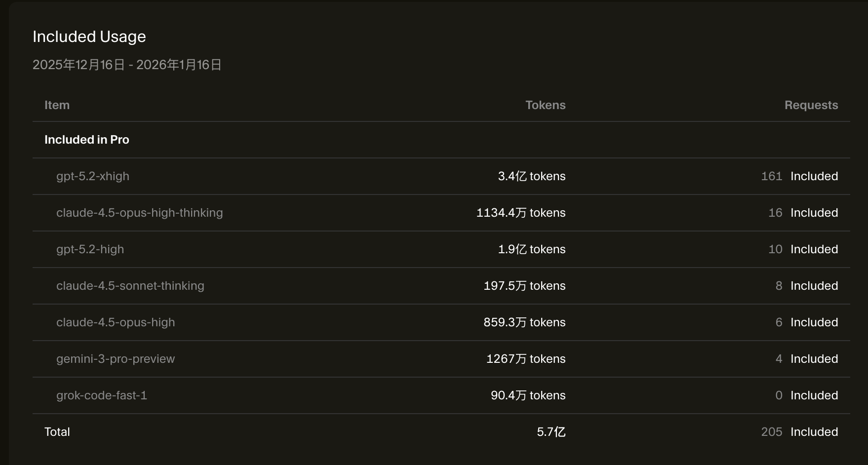The height and width of the screenshot is (465, 868).
Task: Click the 3.4亿 tokens value
Action: tap(532, 176)
